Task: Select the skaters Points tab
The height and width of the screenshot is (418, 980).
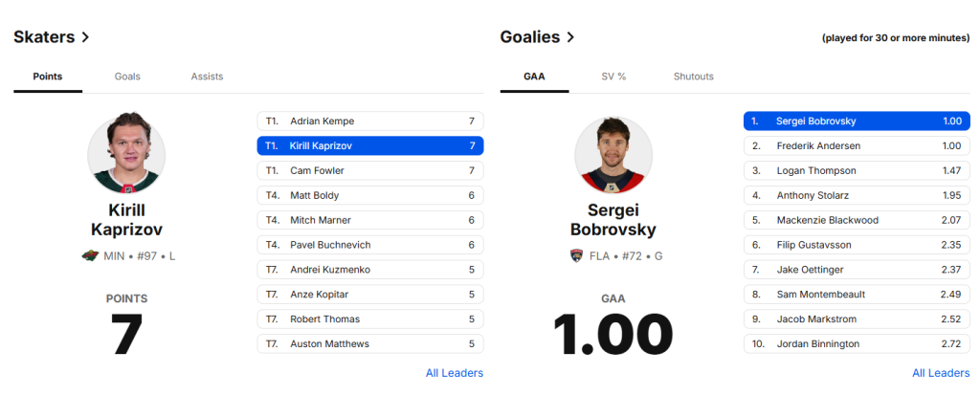Action: [x=48, y=77]
